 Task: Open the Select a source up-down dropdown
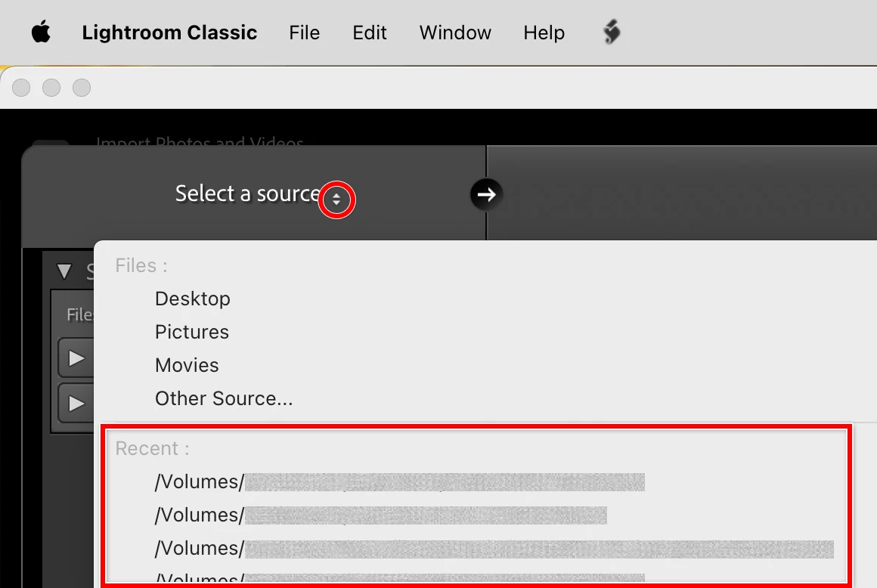pos(336,200)
